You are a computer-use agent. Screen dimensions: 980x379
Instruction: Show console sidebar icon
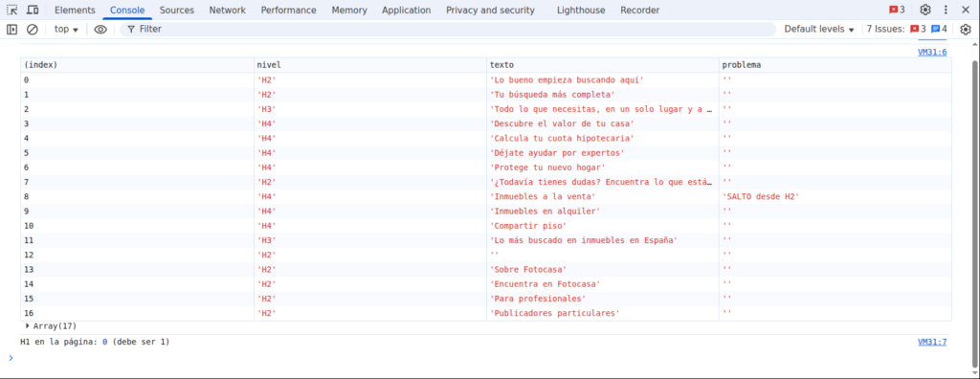pyautogui.click(x=11, y=29)
